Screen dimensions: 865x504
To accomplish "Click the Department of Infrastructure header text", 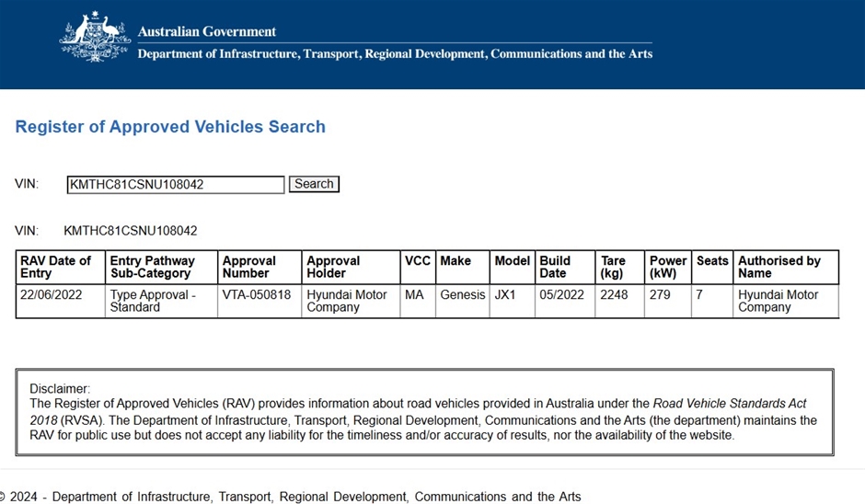I will [x=395, y=54].
